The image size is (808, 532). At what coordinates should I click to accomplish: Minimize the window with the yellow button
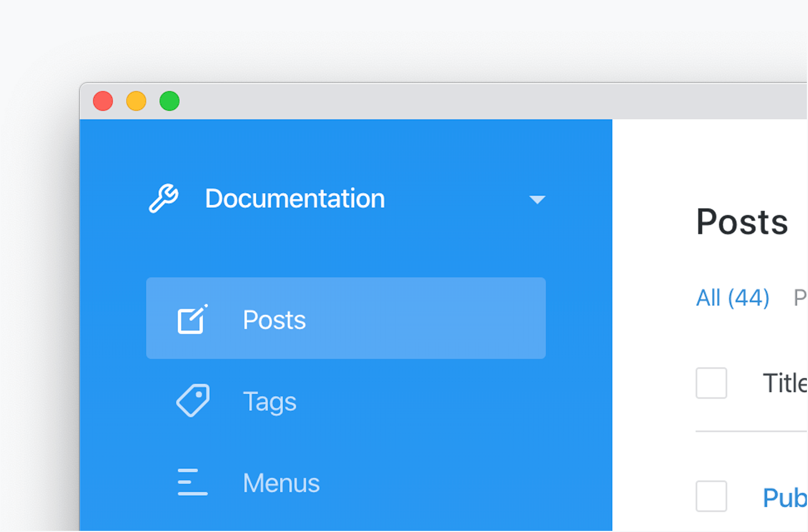(x=136, y=101)
